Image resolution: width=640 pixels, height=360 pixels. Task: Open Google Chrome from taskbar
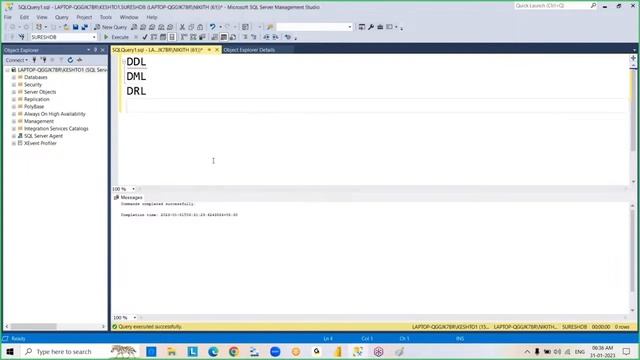pos(234,351)
